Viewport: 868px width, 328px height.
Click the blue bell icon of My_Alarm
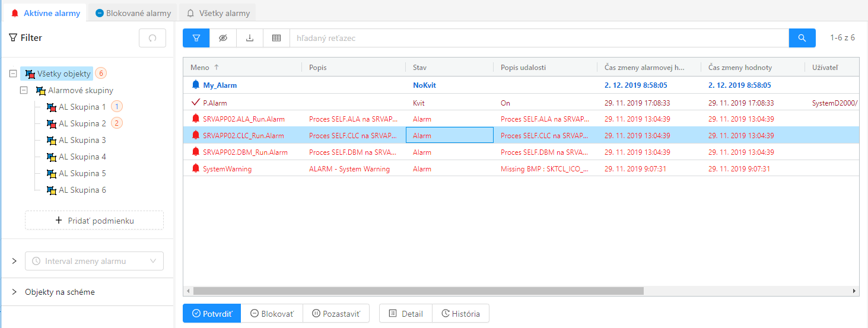(196, 85)
